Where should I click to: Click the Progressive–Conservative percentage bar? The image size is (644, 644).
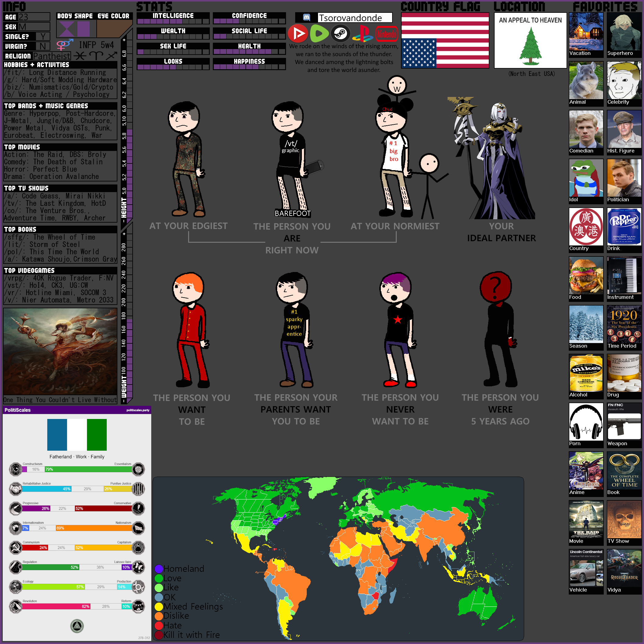77,509
